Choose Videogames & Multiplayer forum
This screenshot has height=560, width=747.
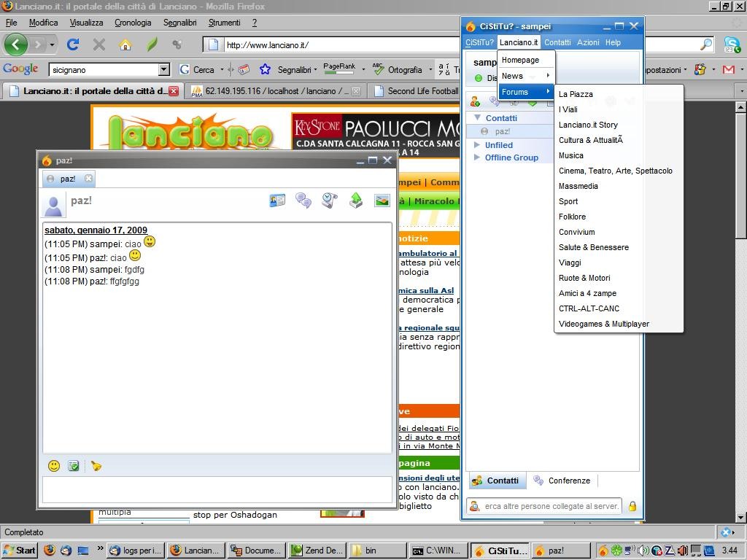619,324
